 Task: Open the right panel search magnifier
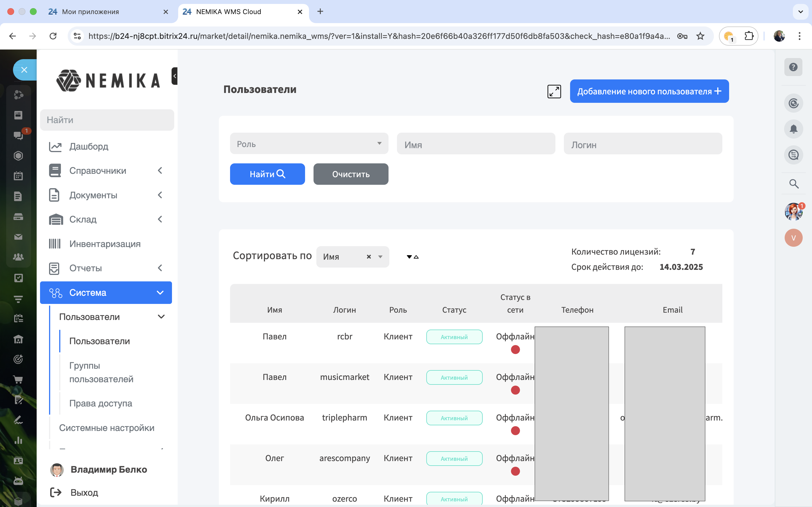tap(794, 184)
